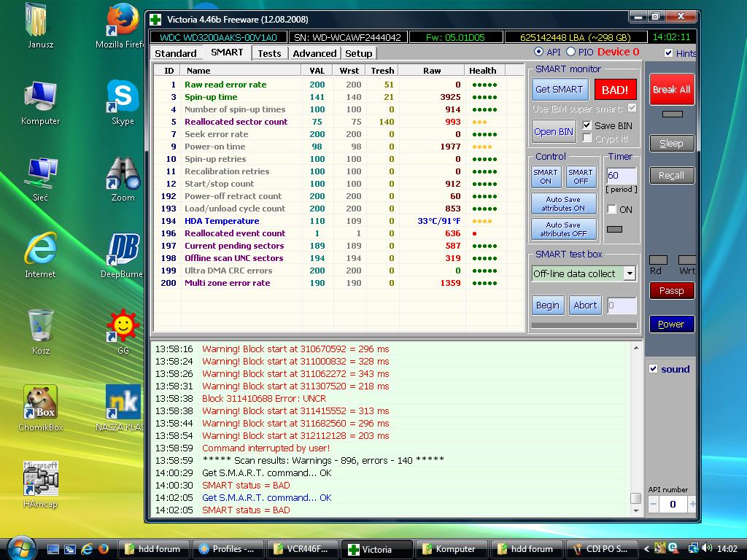Click the Internet Explorer quick launch icon
Image resolution: width=747 pixels, height=560 pixels.
[x=87, y=549]
